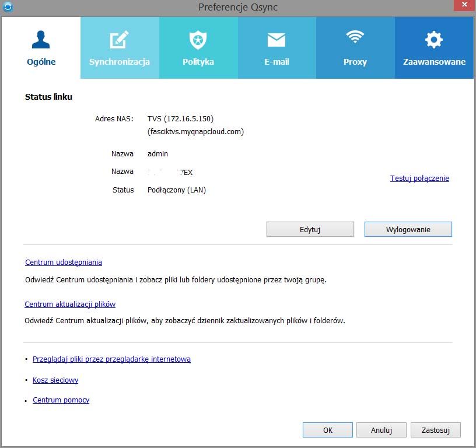The image size is (476, 448).
Task: Click the Preferencje Qsync window title
Action: (x=237, y=7)
